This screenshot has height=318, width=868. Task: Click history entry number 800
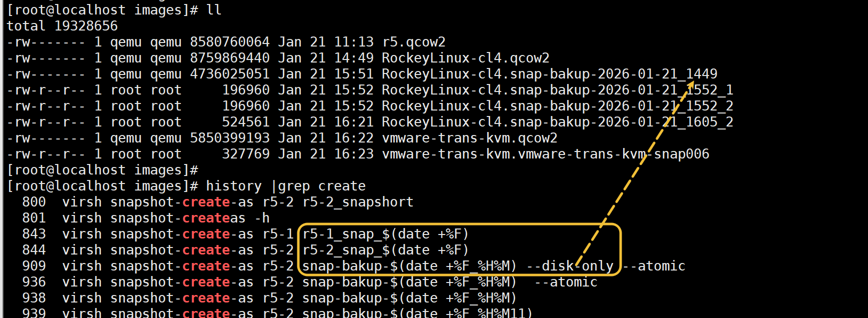[x=34, y=202]
